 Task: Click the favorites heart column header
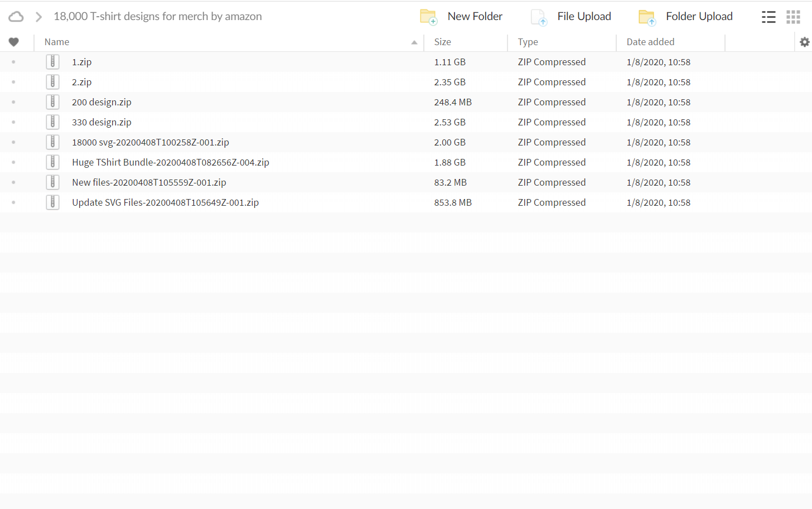click(14, 42)
